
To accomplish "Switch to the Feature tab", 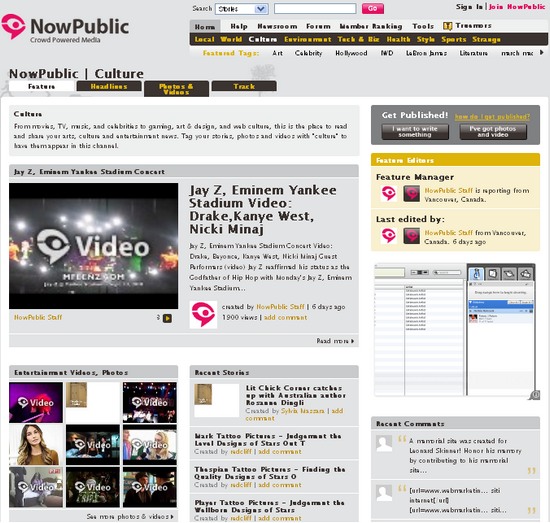I will (42, 86).
